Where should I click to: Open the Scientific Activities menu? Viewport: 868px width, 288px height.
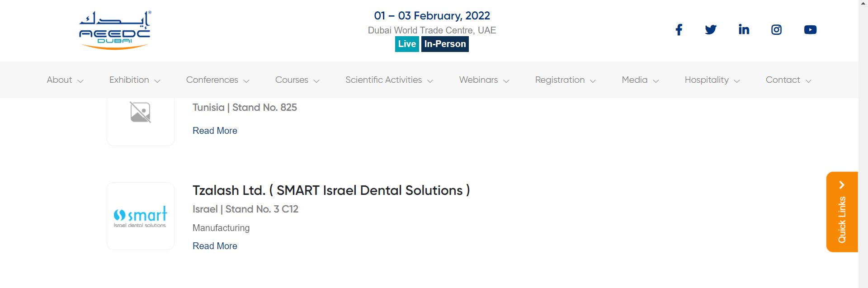tap(389, 80)
